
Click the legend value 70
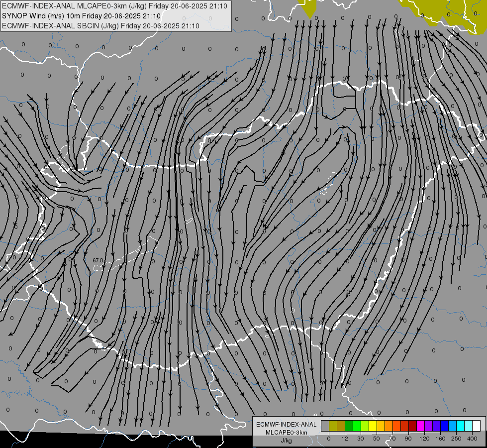click(392, 439)
